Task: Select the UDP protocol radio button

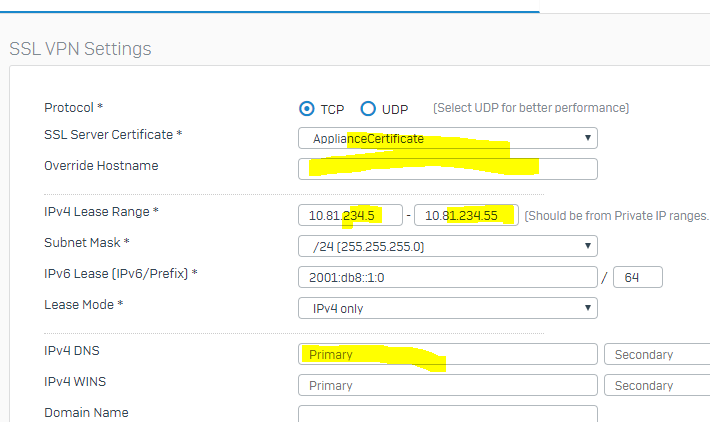Action: [x=368, y=109]
